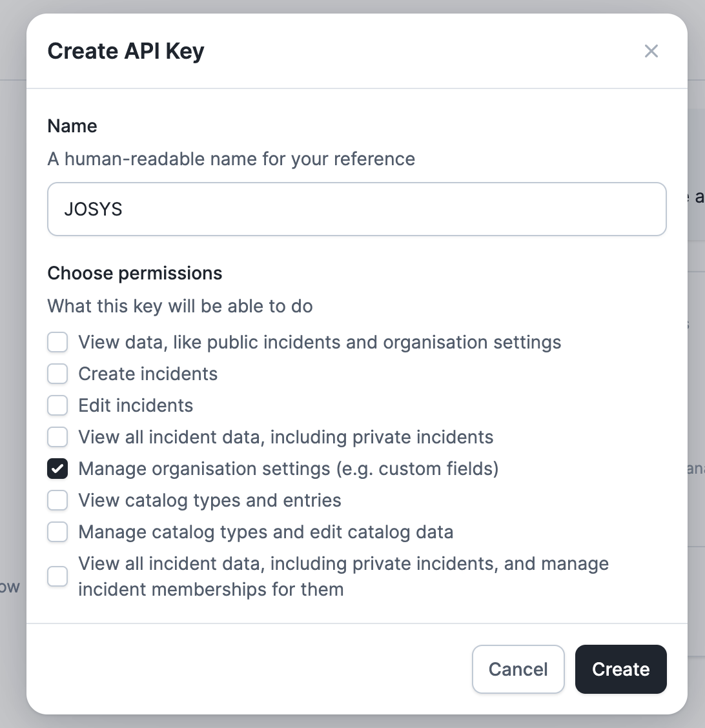
Task: Click the 'Manage organisation settings (e.g. custom fields)' text
Action: pos(288,469)
